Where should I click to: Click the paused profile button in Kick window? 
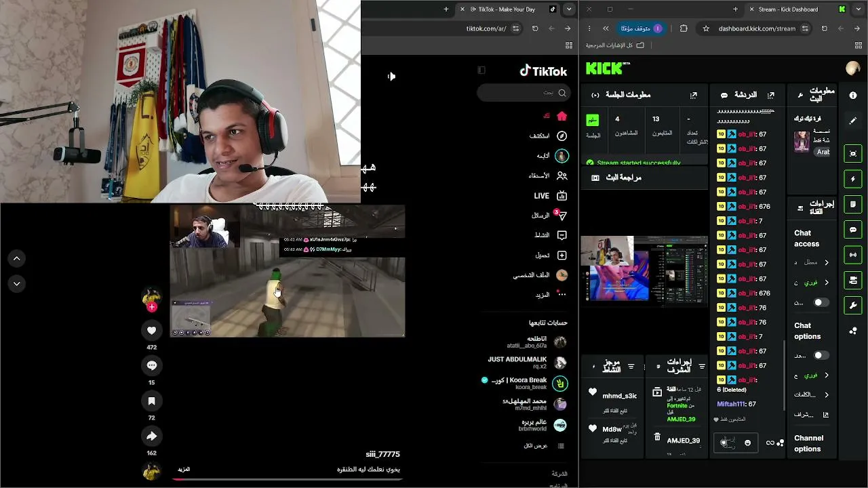click(x=641, y=28)
